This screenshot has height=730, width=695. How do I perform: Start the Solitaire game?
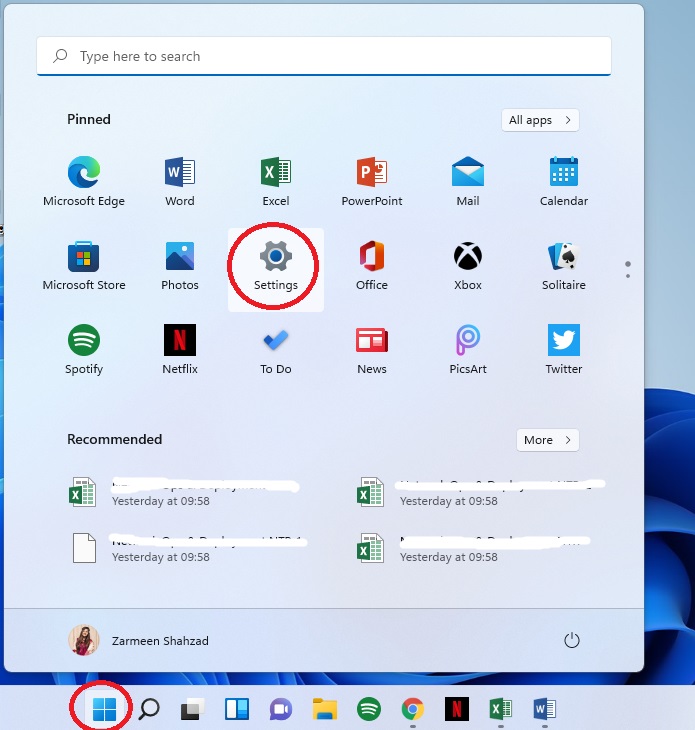click(x=564, y=265)
